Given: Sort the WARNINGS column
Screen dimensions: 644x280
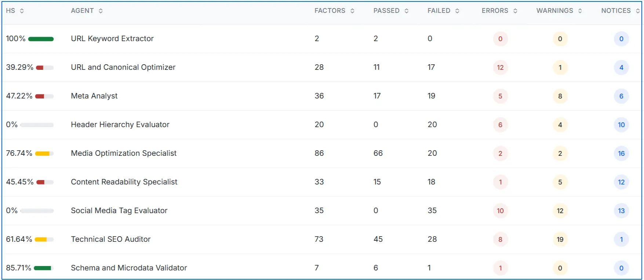Looking at the screenshot, I should click(580, 11).
